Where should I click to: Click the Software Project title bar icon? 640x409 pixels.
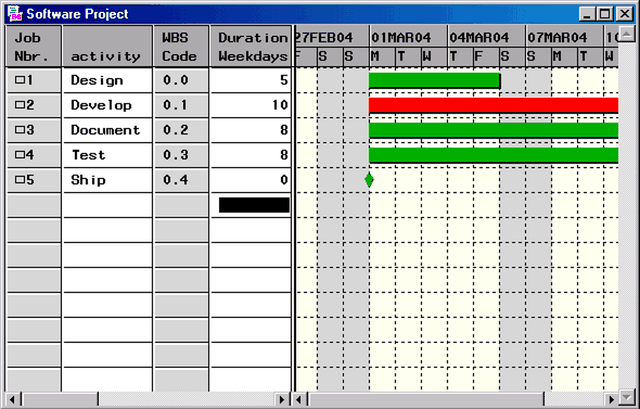(x=13, y=13)
